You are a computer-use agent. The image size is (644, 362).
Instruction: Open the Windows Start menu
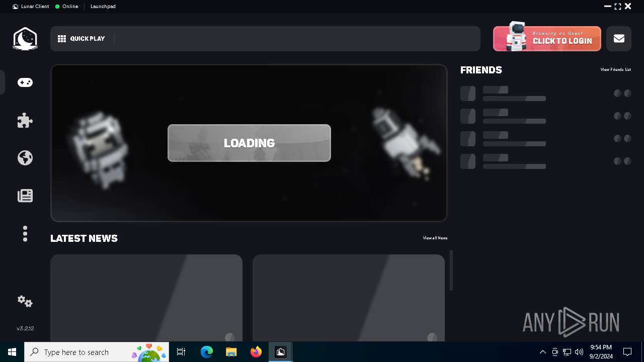12,352
